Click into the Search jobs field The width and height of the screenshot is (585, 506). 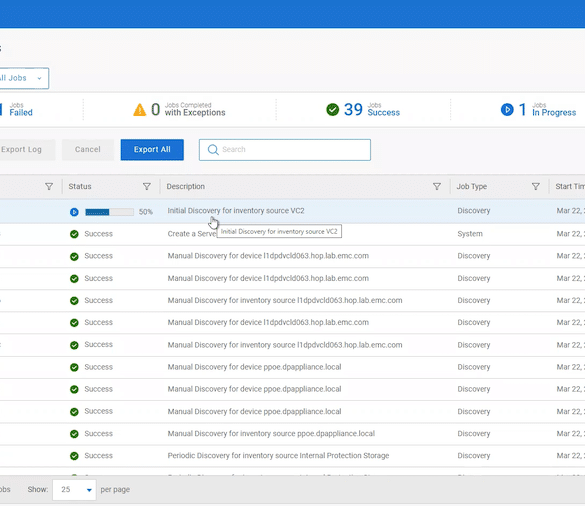tap(285, 150)
